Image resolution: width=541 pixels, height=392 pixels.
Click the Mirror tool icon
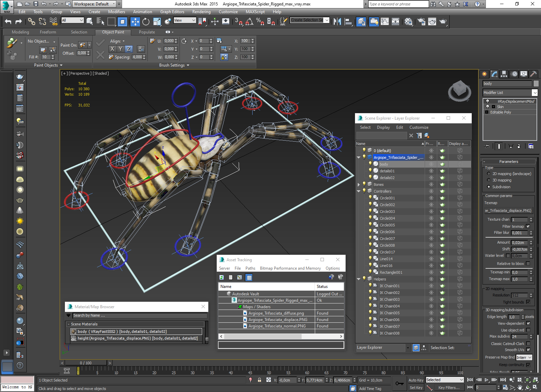click(x=337, y=22)
